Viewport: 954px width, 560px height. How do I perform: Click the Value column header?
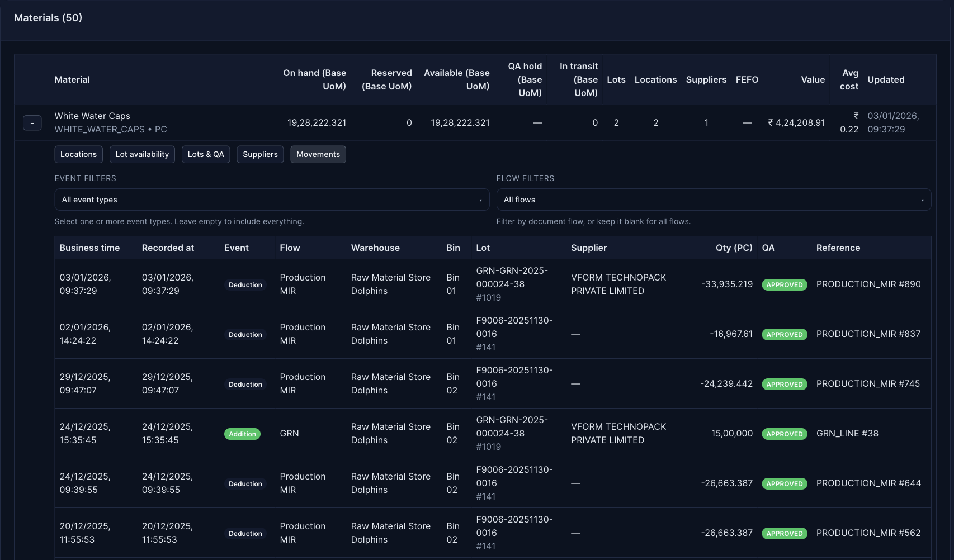pyautogui.click(x=813, y=80)
